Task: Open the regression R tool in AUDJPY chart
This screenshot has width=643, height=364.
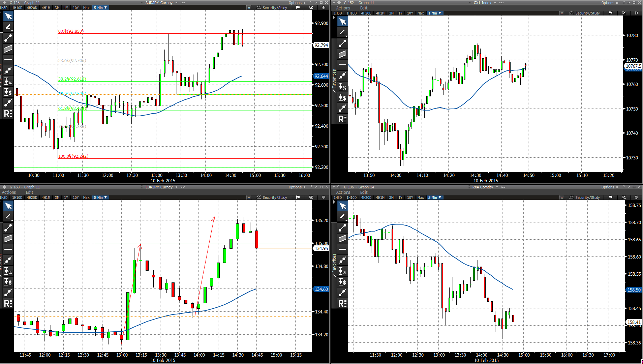Action: pos(8,113)
